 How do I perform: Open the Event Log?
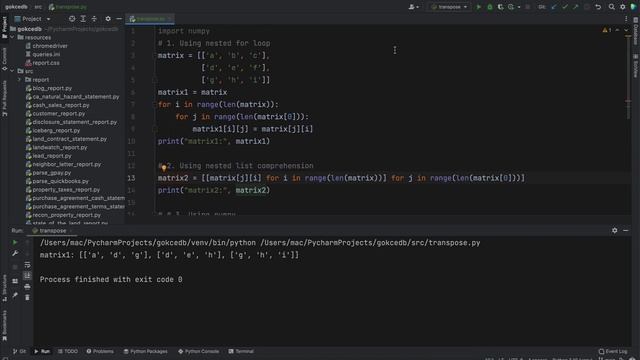(x=613, y=351)
